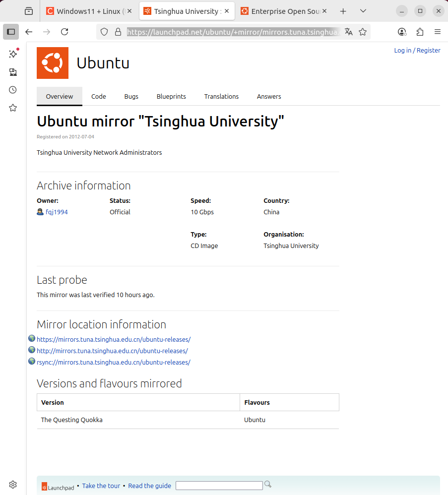Bookmark this page with star icon

pos(363,32)
